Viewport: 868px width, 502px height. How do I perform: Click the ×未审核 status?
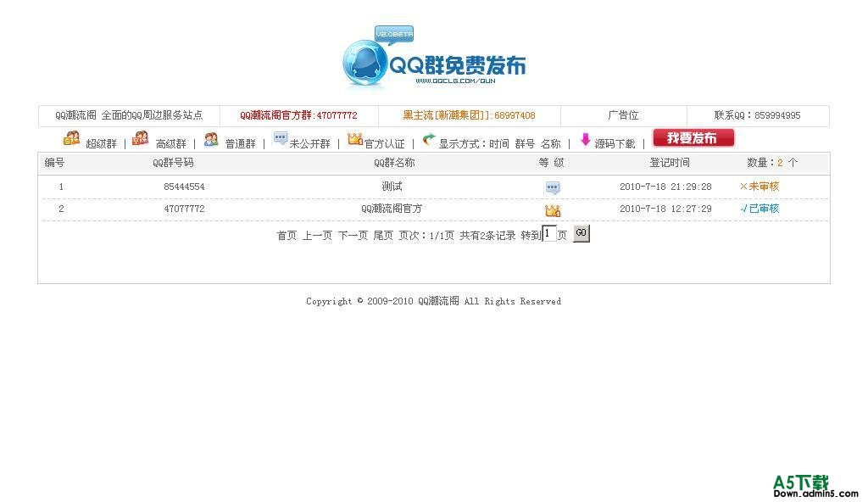click(x=759, y=187)
